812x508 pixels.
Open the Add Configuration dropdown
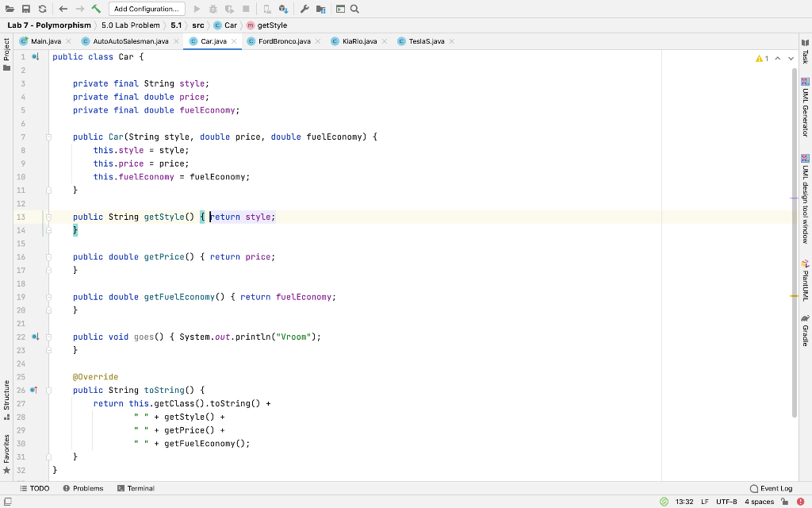147,9
